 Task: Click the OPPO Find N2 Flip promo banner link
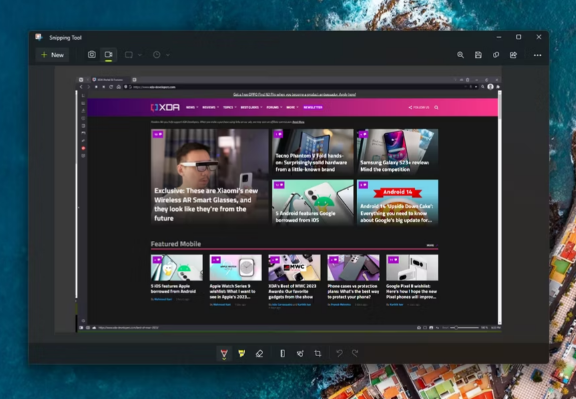coord(295,94)
